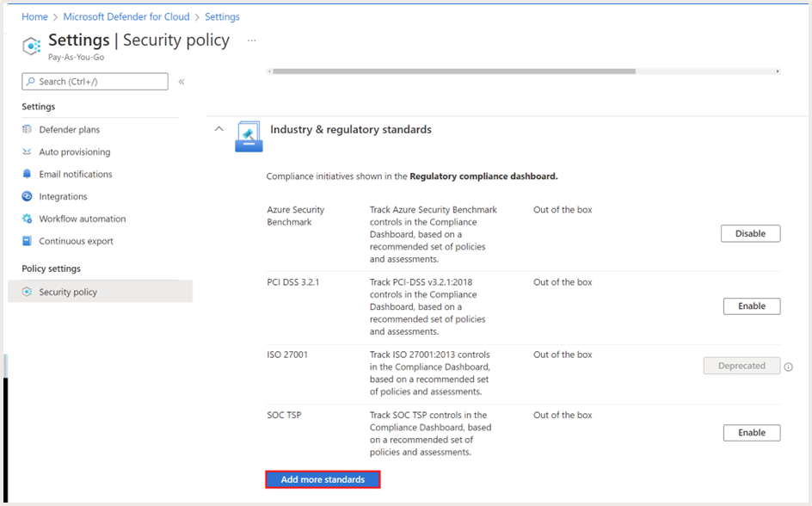
Task: Collapse the left sidebar with double chevron
Action: 181,82
